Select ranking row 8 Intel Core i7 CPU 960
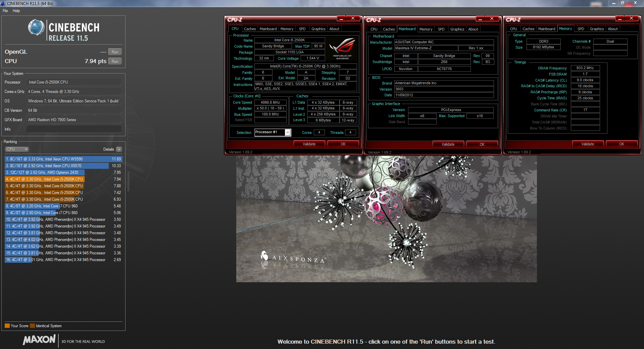The image size is (644, 349). 63,206
